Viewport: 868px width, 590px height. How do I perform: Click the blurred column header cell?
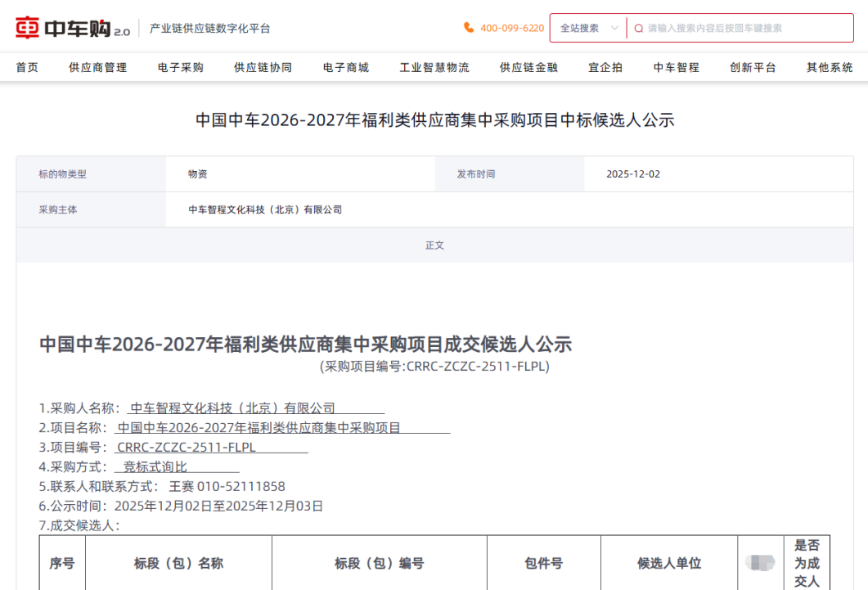click(761, 564)
